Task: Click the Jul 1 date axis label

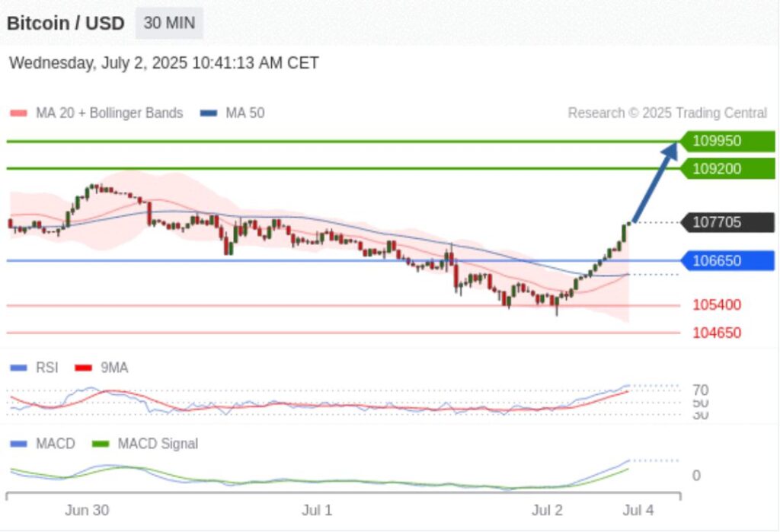Action: point(317,510)
